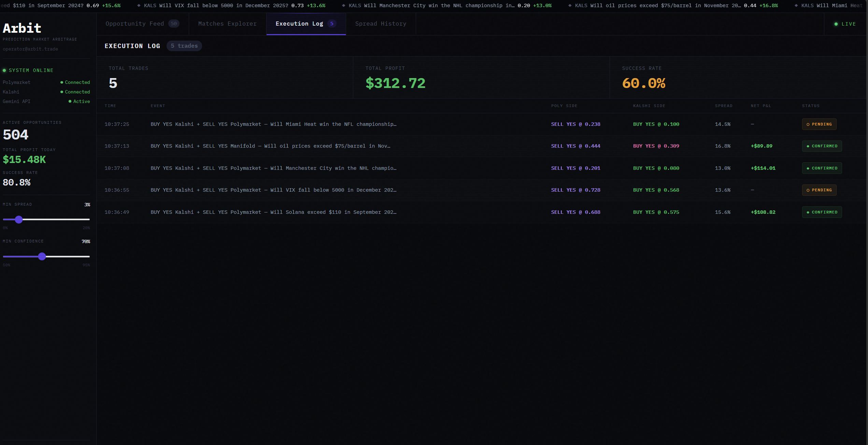Click PENDING badge on VIX trade

pos(819,190)
